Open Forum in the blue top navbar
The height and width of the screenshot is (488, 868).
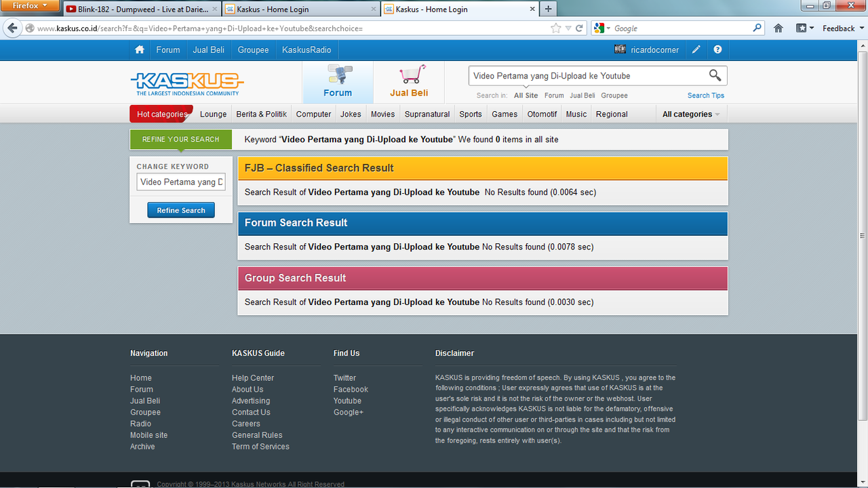pyautogui.click(x=168, y=49)
